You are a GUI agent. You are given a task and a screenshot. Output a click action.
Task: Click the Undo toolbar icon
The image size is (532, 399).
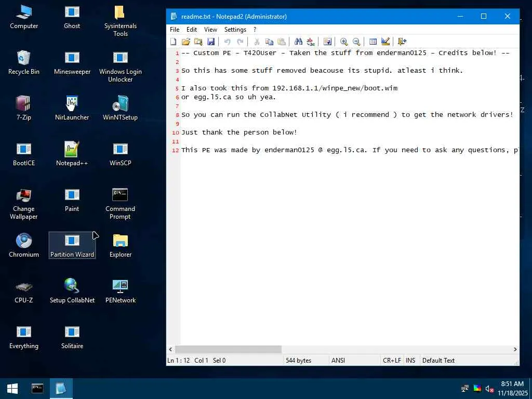click(x=228, y=42)
